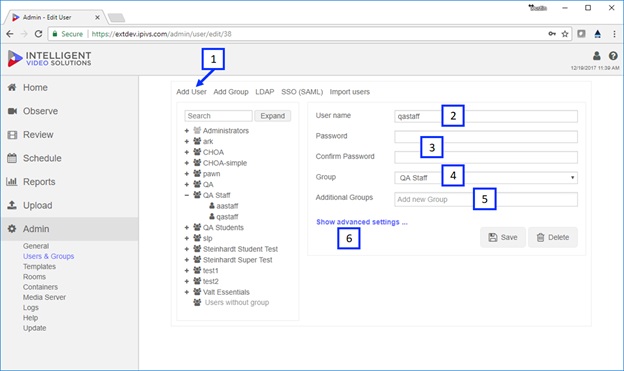Close the Admin - Edit User tab
This screenshot has height=371, width=624.
point(97,18)
